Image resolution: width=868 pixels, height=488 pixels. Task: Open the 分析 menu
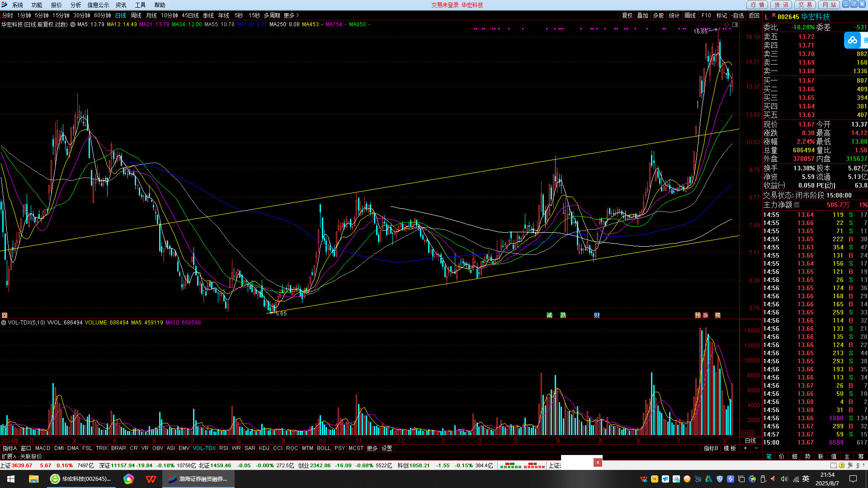point(75,5)
